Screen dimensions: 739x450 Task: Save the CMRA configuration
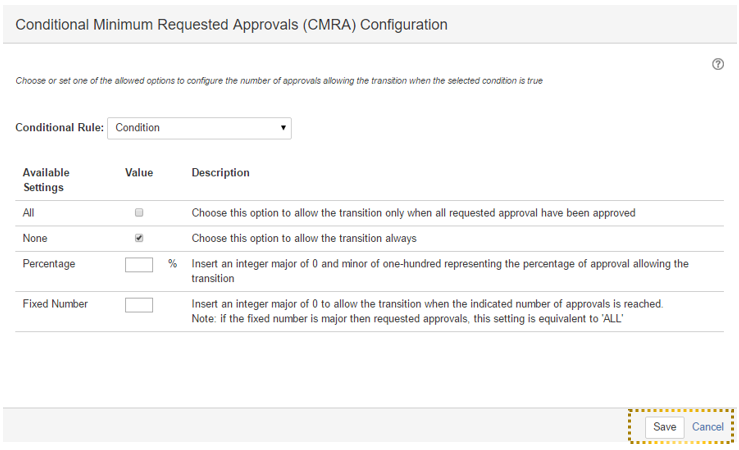tap(665, 427)
